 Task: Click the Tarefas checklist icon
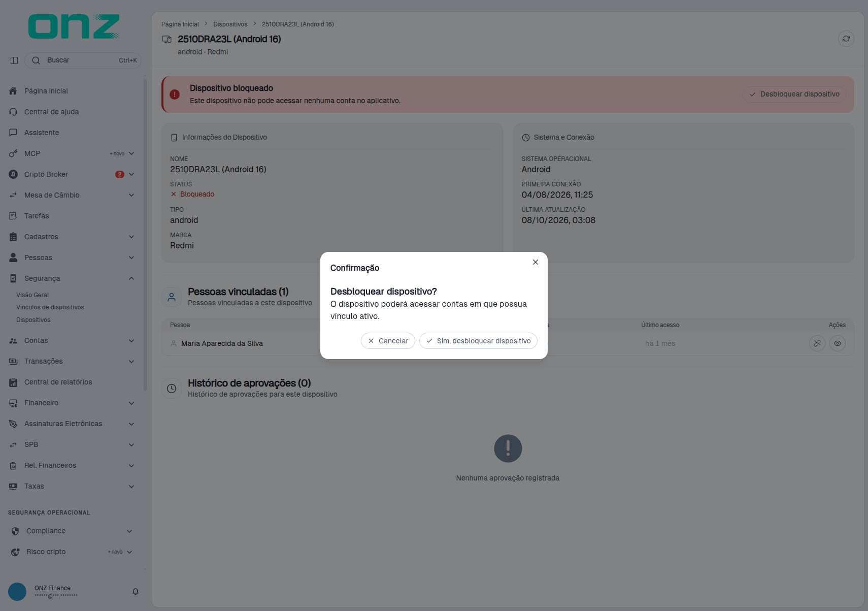click(13, 216)
